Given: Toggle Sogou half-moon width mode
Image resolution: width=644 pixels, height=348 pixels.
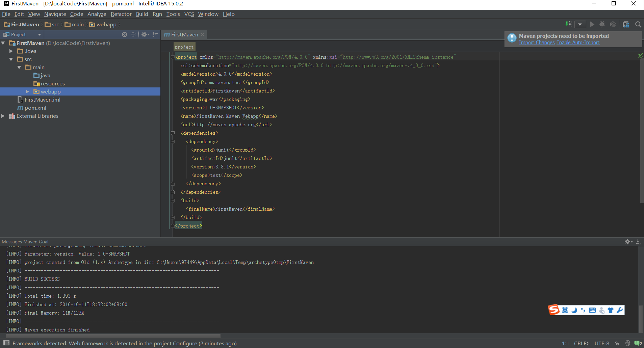Looking at the screenshot, I should coord(574,310).
